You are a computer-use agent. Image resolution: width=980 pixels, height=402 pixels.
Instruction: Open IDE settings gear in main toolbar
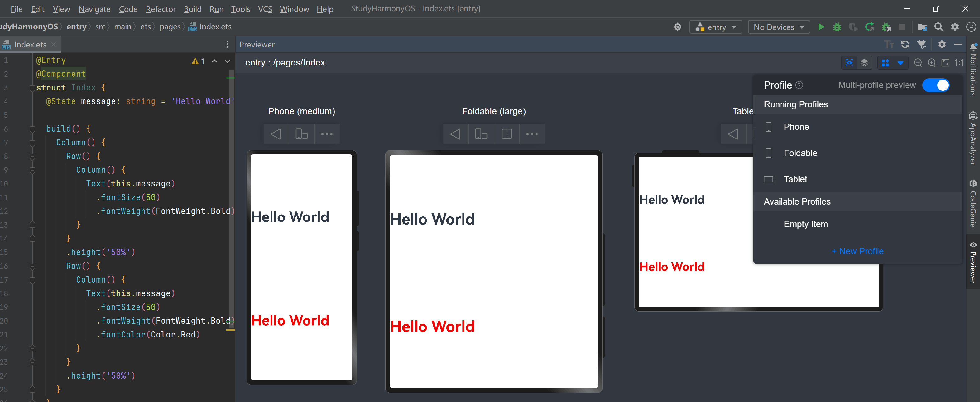955,27
